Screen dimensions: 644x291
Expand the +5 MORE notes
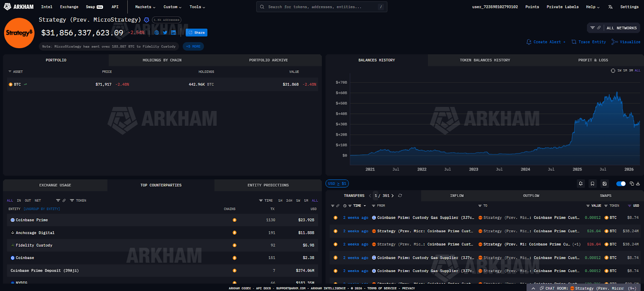(193, 47)
